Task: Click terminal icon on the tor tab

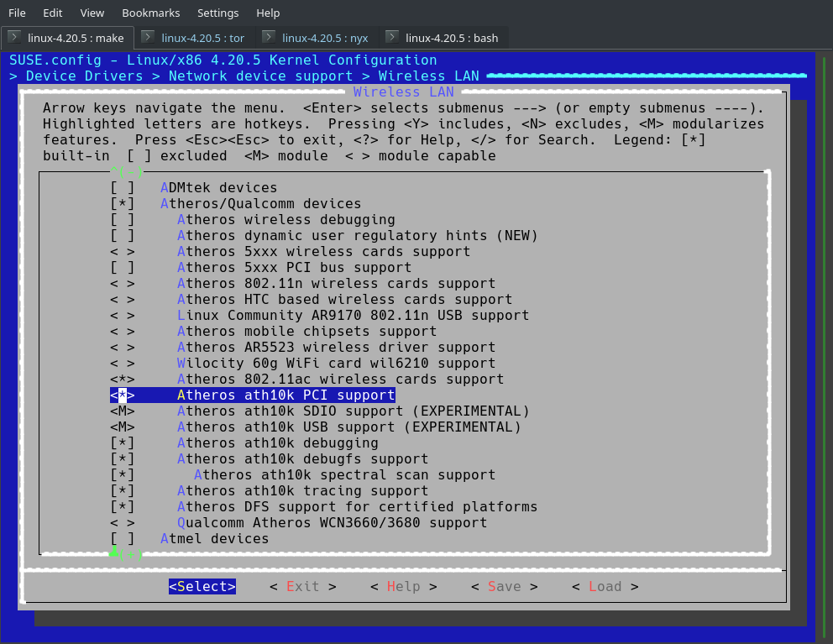Action: click(149, 37)
